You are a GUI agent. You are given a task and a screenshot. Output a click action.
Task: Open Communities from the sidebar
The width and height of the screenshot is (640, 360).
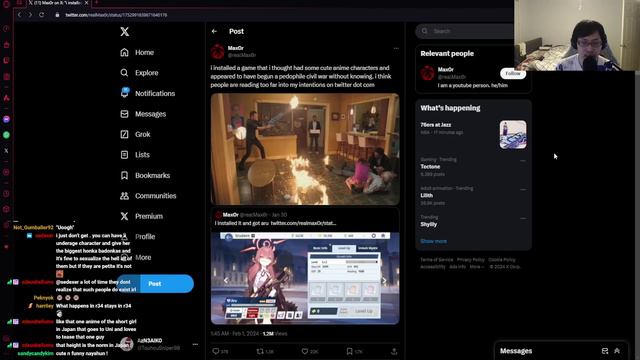pyautogui.click(x=148, y=196)
